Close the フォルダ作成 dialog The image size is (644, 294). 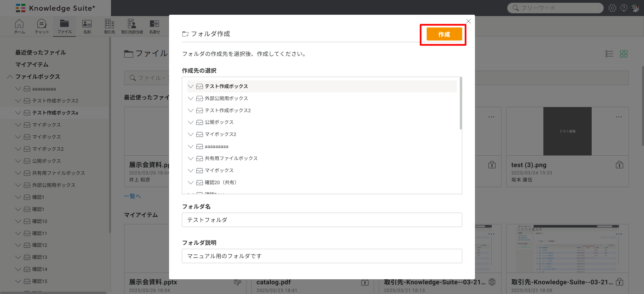click(469, 21)
